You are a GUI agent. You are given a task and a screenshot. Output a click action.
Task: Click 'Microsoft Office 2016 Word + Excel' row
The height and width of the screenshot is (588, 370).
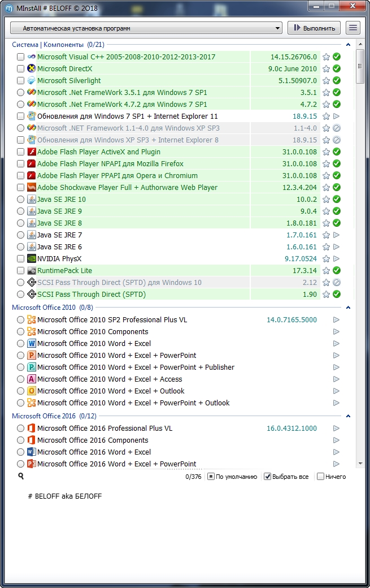point(94,452)
